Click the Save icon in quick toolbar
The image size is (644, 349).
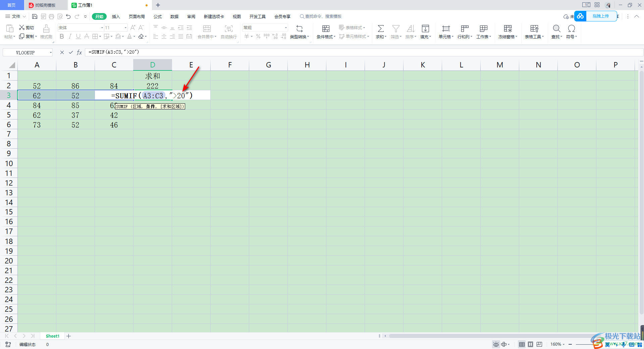(35, 16)
